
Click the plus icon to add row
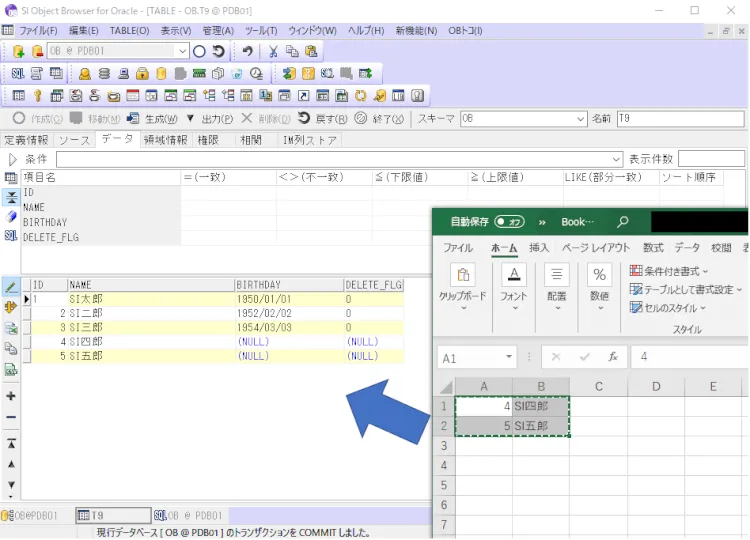coord(11,396)
